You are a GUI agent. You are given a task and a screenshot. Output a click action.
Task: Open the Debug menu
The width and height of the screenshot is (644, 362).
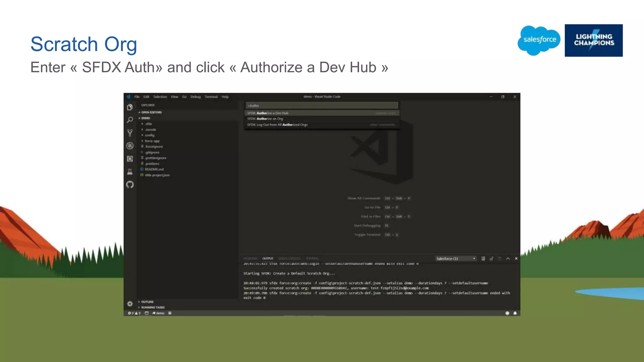pos(196,97)
